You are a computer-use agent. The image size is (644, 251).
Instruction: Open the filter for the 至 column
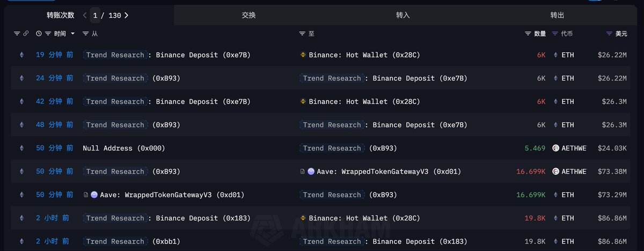(x=303, y=33)
